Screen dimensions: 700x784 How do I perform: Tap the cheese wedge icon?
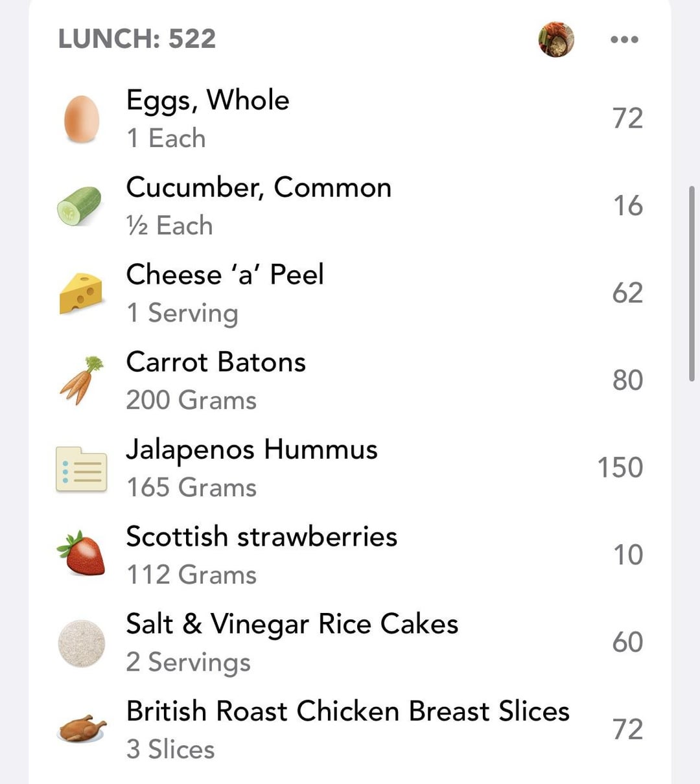[81, 294]
